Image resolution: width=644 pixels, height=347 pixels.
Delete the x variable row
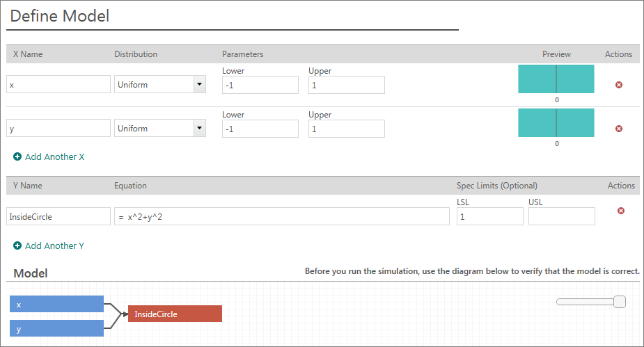click(618, 85)
